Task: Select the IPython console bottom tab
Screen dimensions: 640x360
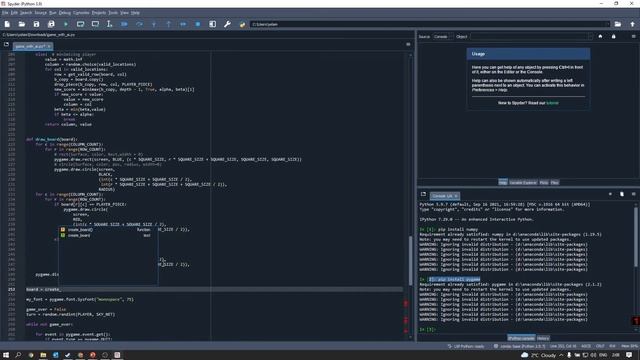Action: coord(521,338)
